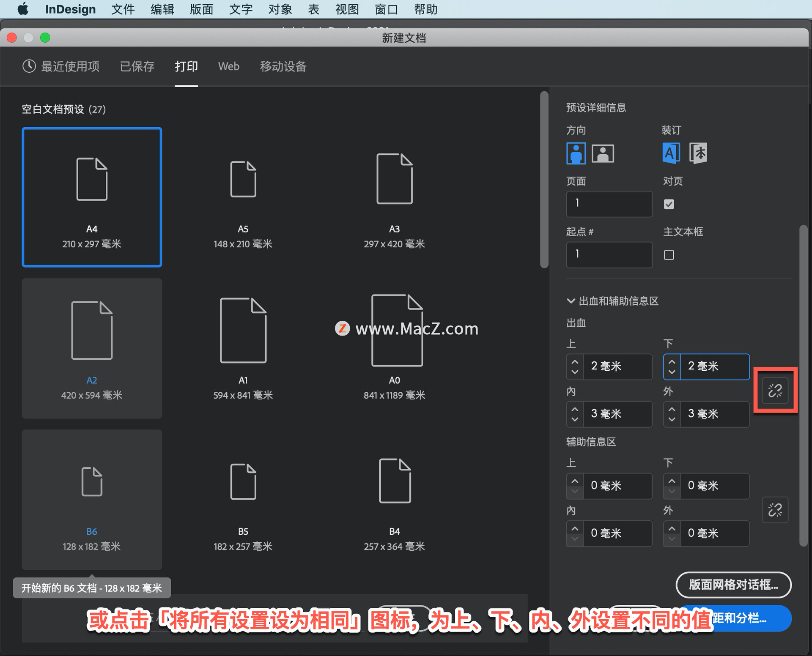Select the A2 preset thumbnail
Viewport: 812px width, 656px height.
(92, 348)
